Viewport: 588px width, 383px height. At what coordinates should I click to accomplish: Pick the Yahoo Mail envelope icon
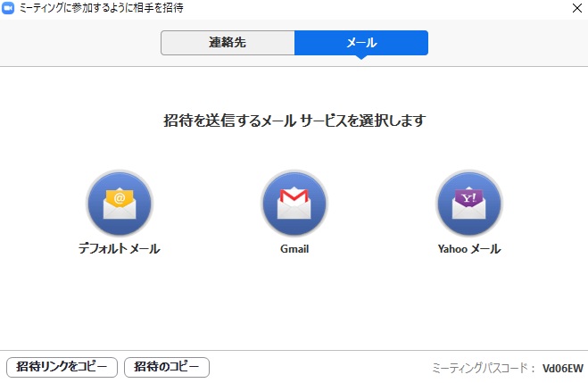[x=469, y=203]
